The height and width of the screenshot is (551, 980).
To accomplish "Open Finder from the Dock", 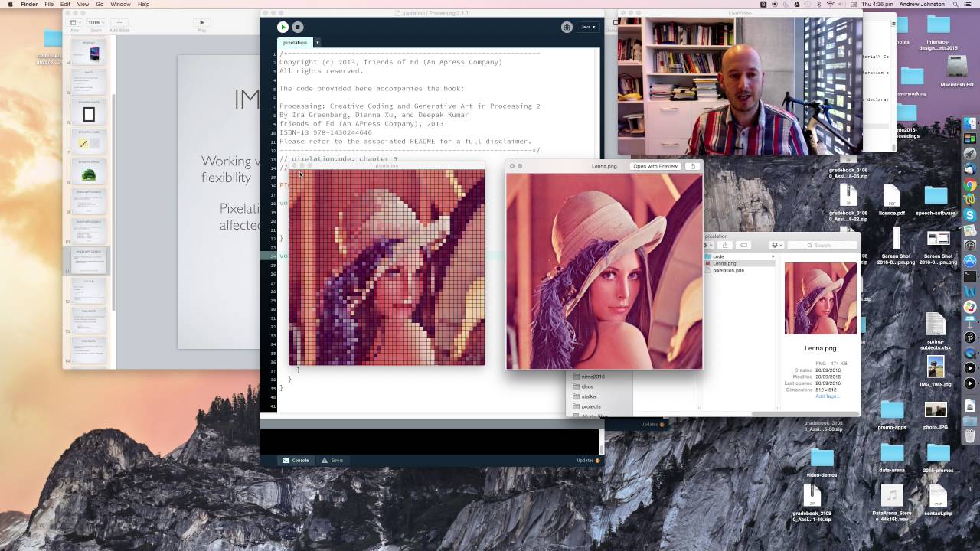I will click(970, 123).
